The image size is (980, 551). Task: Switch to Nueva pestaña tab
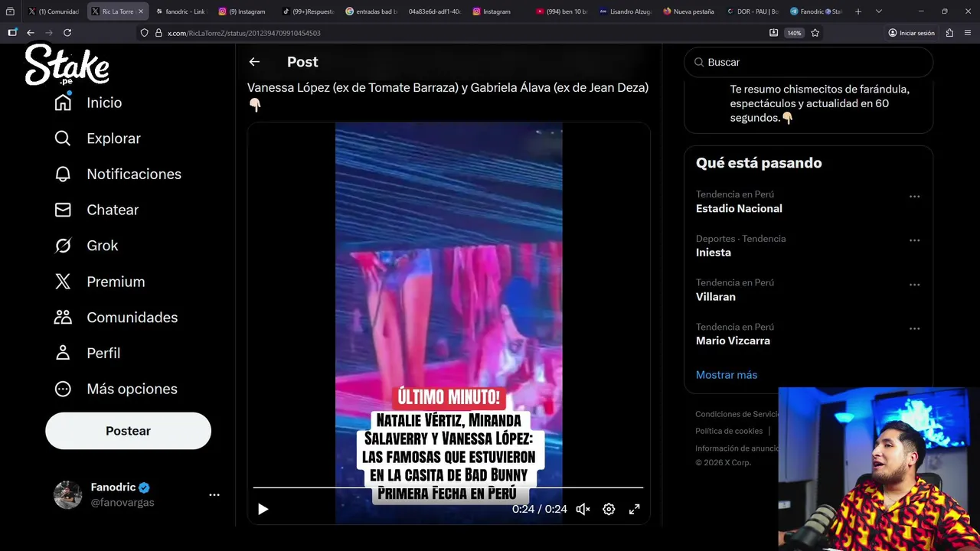[688, 11]
